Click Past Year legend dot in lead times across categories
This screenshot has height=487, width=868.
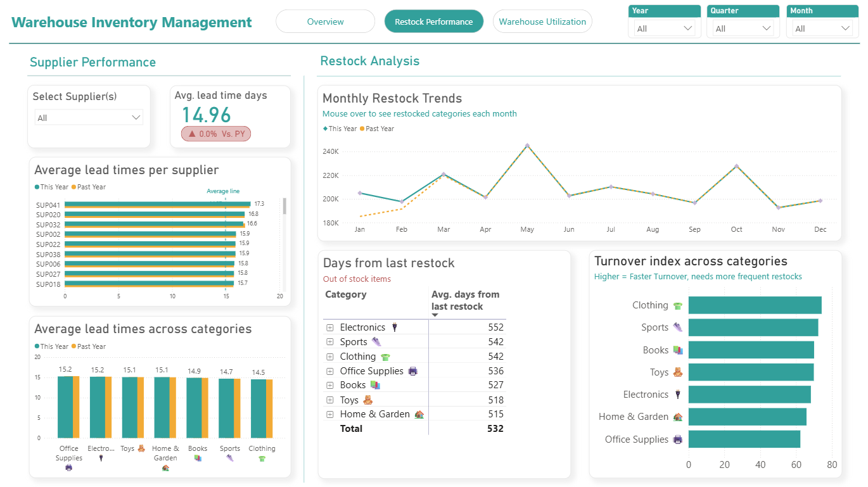point(73,346)
